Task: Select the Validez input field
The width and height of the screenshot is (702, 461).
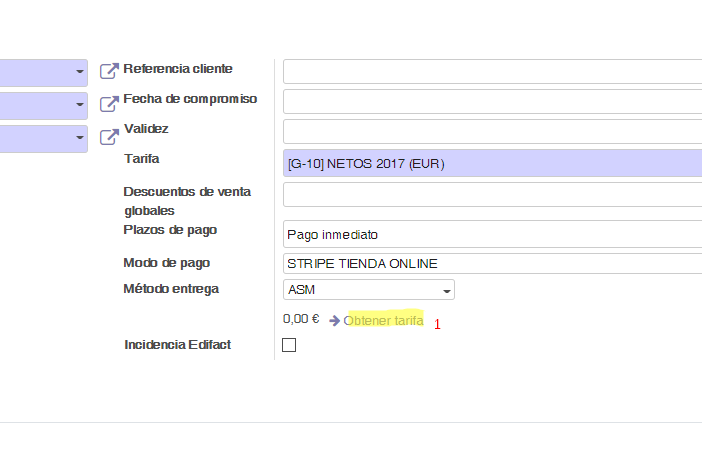Action: point(492,132)
